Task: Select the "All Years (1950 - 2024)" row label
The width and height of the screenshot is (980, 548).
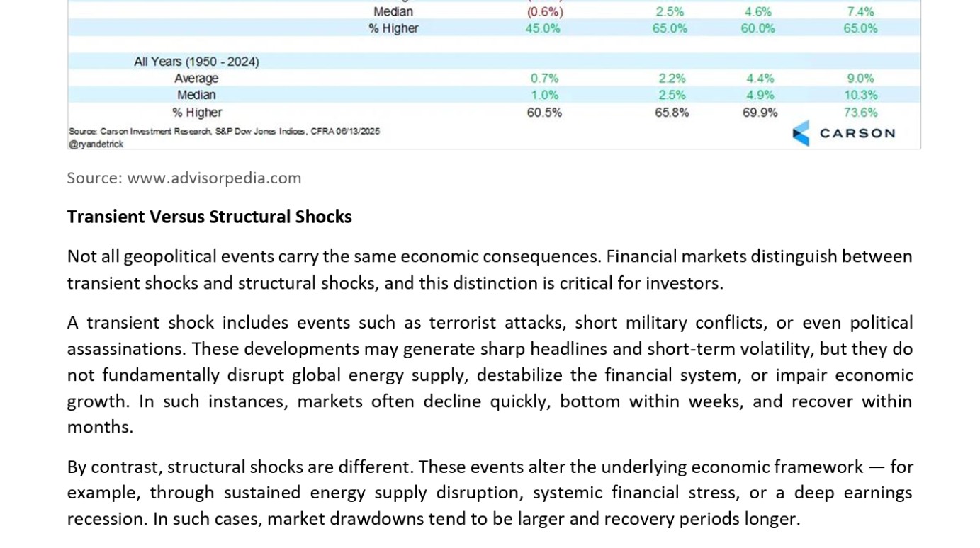Action: point(196,62)
